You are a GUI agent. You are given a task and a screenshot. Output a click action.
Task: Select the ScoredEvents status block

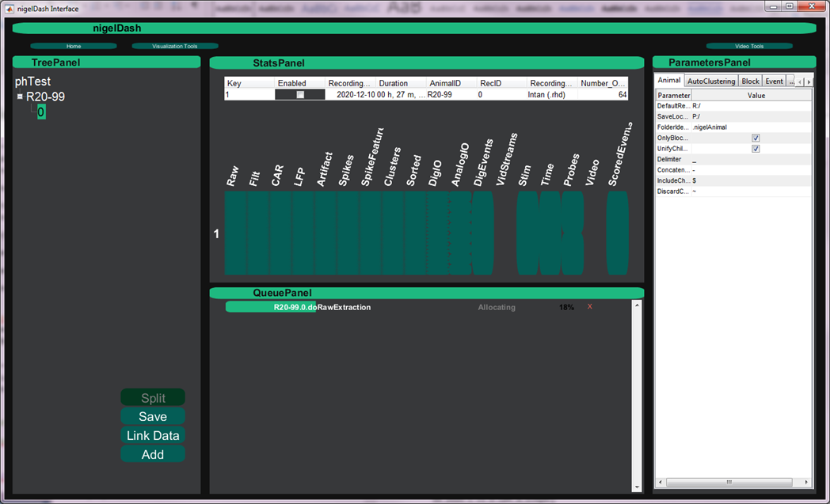click(x=617, y=233)
